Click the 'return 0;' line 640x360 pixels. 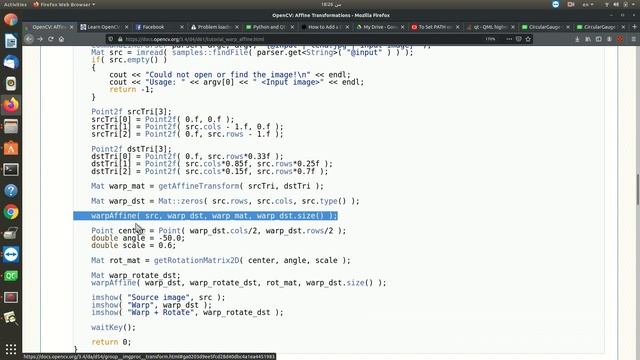111,342
